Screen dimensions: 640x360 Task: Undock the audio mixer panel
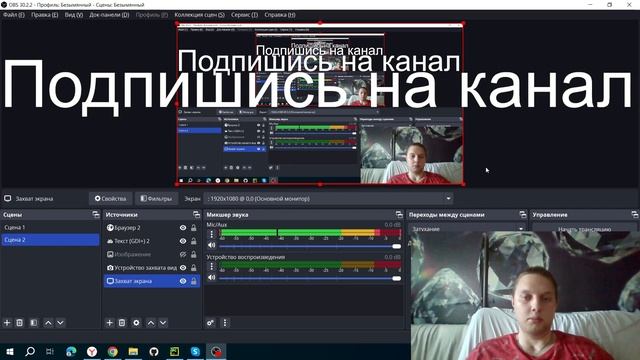point(399,214)
